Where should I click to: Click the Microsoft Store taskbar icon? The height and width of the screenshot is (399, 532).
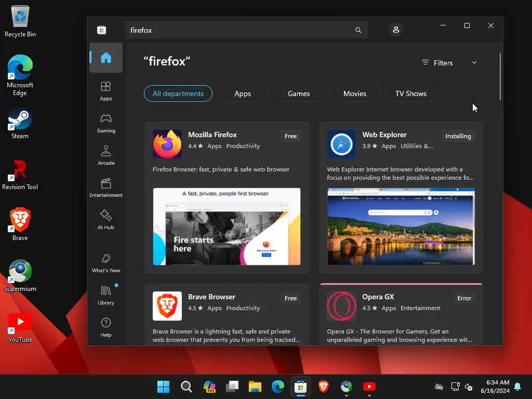(x=300, y=387)
